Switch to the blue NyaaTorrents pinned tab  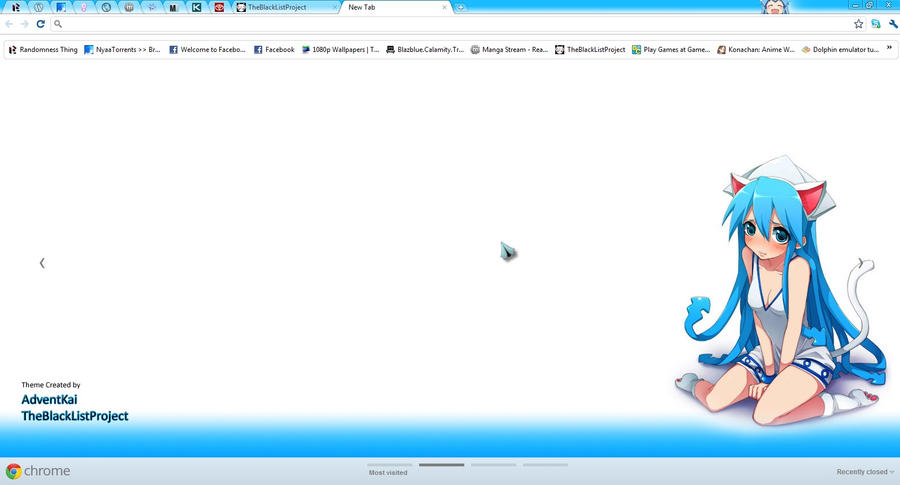coord(61,7)
